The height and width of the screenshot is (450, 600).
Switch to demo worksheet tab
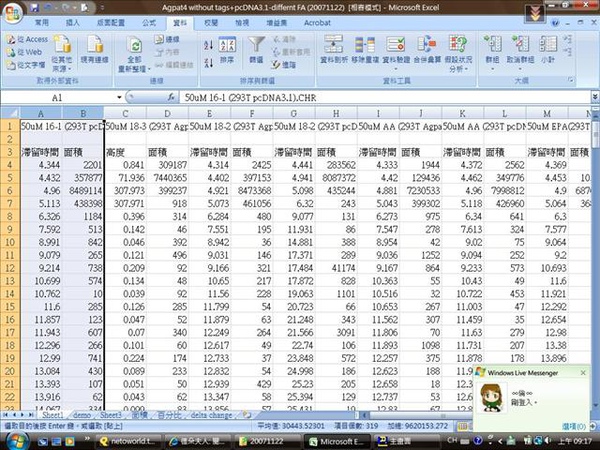coord(82,415)
